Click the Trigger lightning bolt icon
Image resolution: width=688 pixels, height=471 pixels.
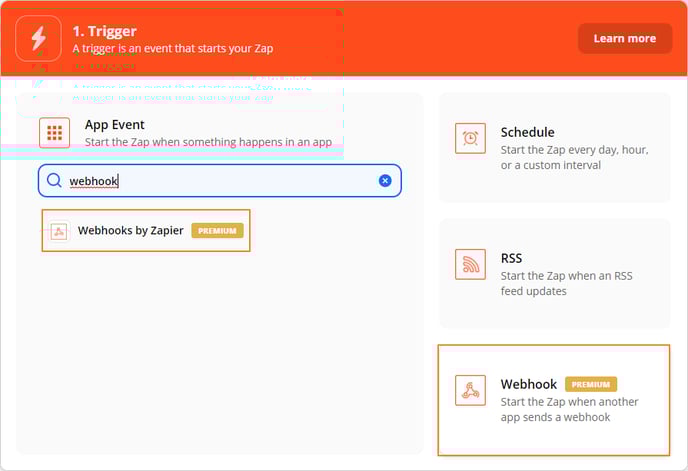(38, 39)
